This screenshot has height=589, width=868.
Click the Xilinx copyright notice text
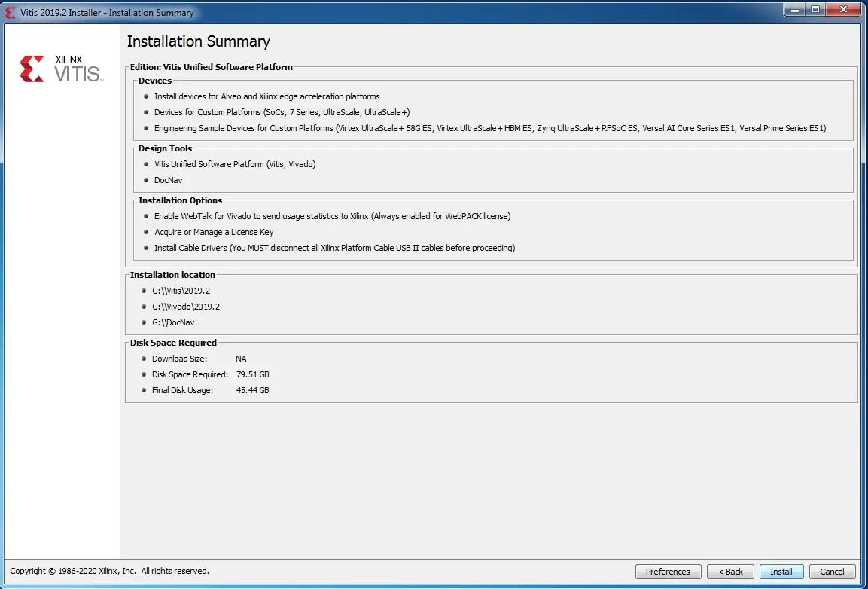[110, 571]
